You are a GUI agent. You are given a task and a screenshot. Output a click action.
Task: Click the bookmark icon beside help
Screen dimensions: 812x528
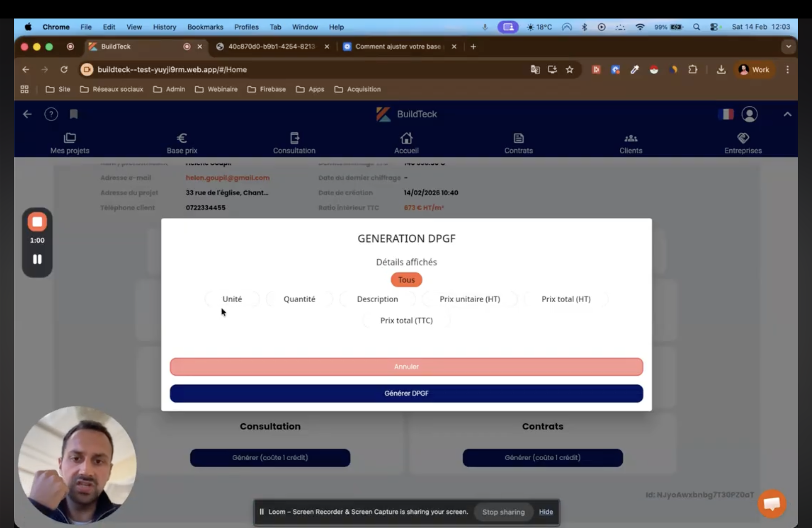[73, 114]
